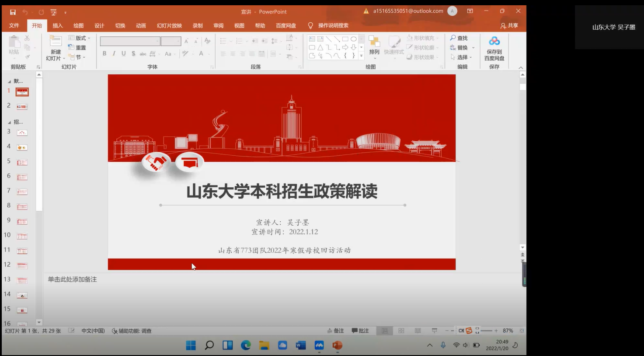Image resolution: width=644 pixels, height=356 pixels.
Task: Open the Section (节) dropdown
Action: point(77,57)
